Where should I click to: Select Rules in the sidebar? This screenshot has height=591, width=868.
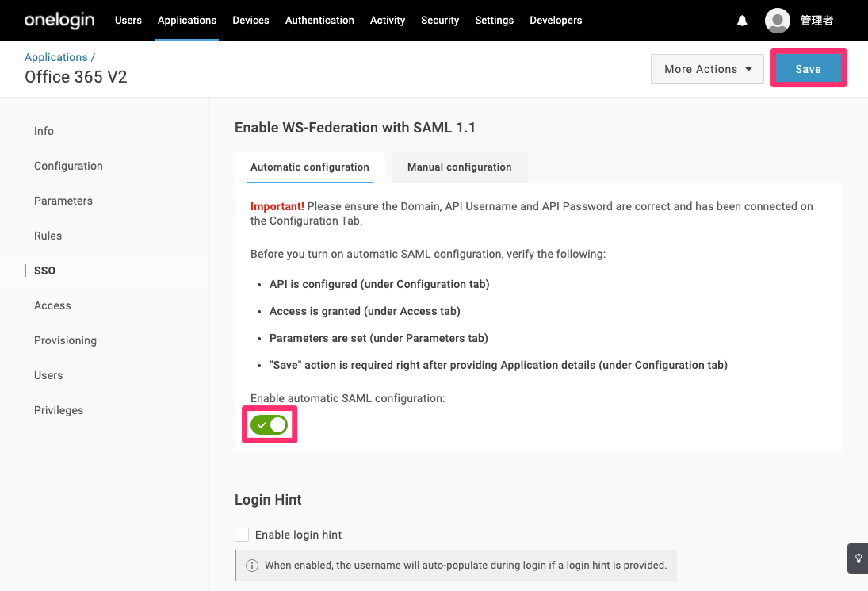(x=48, y=236)
